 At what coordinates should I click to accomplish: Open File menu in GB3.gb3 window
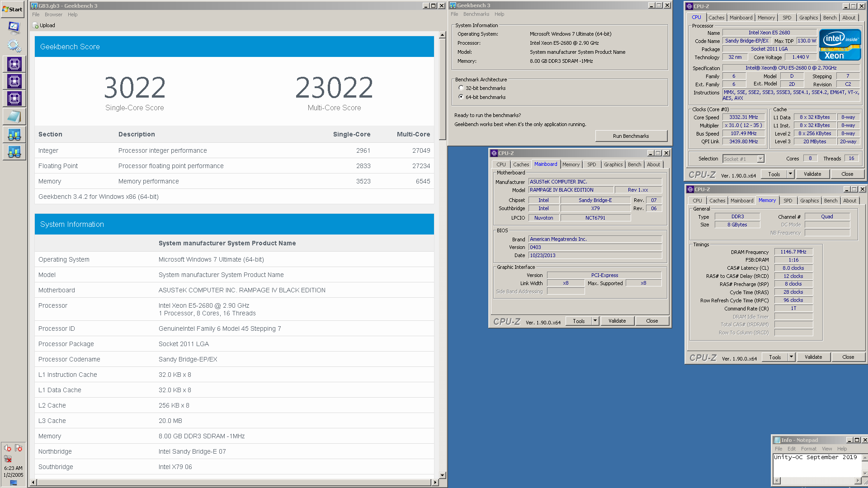click(x=36, y=14)
